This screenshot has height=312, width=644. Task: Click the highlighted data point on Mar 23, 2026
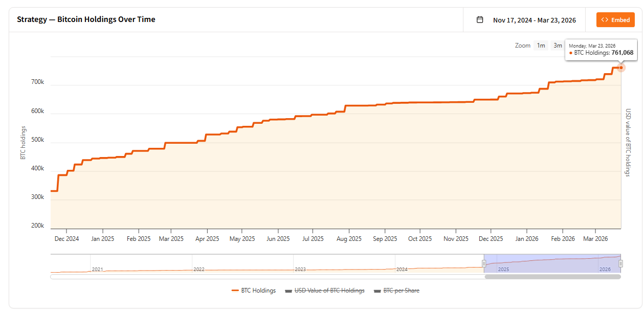tap(621, 68)
